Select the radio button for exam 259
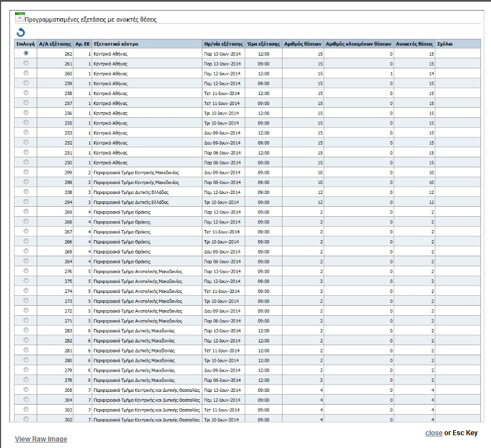This screenshot has height=448, width=491. [26, 83]
